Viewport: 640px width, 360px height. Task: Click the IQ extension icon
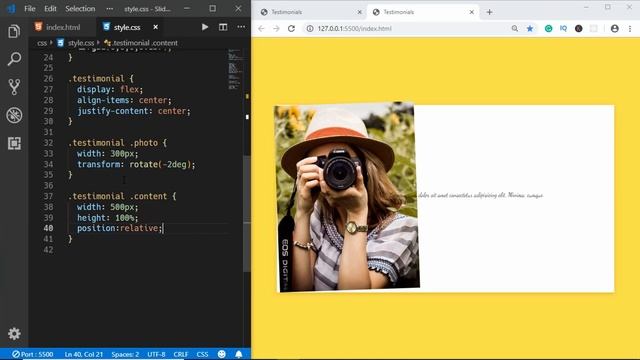(x=564, y=29)
